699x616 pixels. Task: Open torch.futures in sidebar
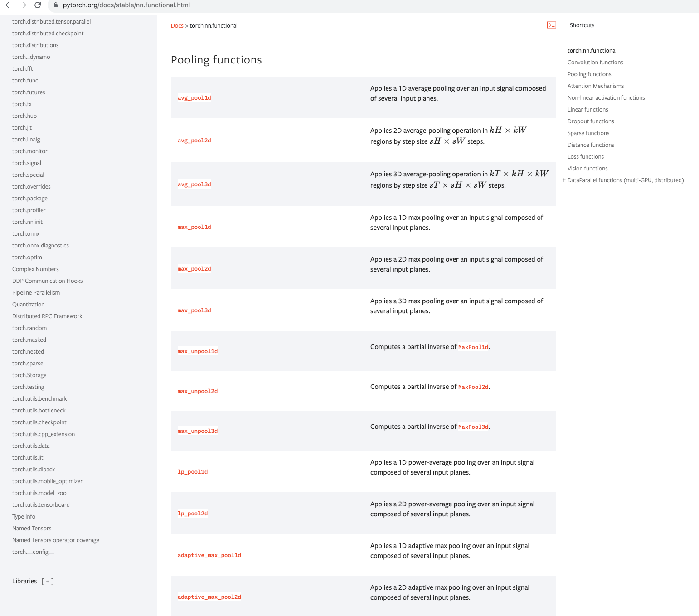click(x=29, y=92)
